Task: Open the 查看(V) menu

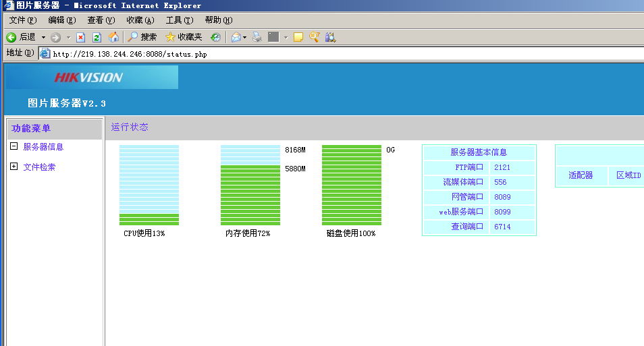Action: pos(101,20)
